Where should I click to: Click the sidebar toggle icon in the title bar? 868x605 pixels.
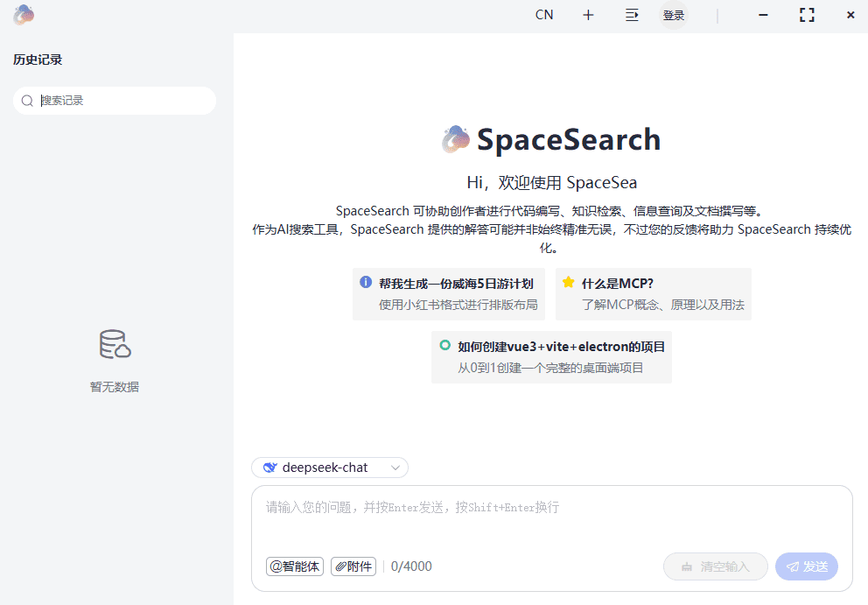pyautogui.click(x=632, y=15)
